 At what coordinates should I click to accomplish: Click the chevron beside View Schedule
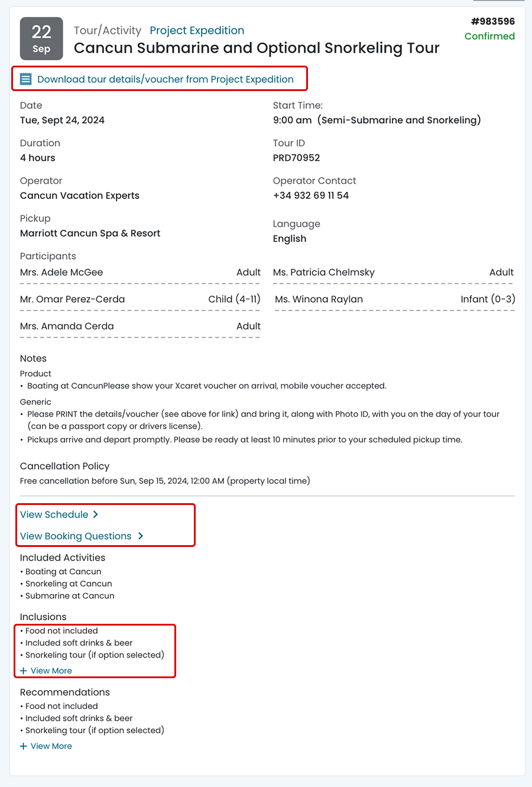[x=96, y=514]
